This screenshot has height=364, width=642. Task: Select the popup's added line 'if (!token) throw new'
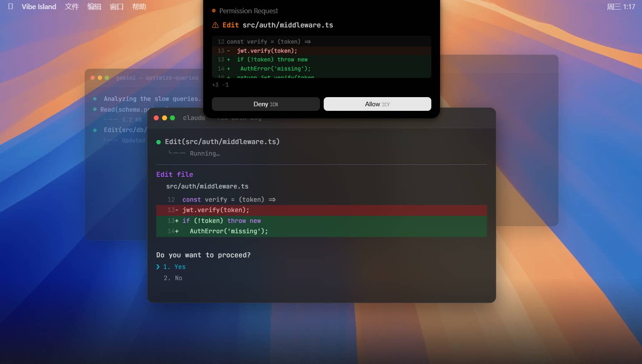[x=322, y=60]
